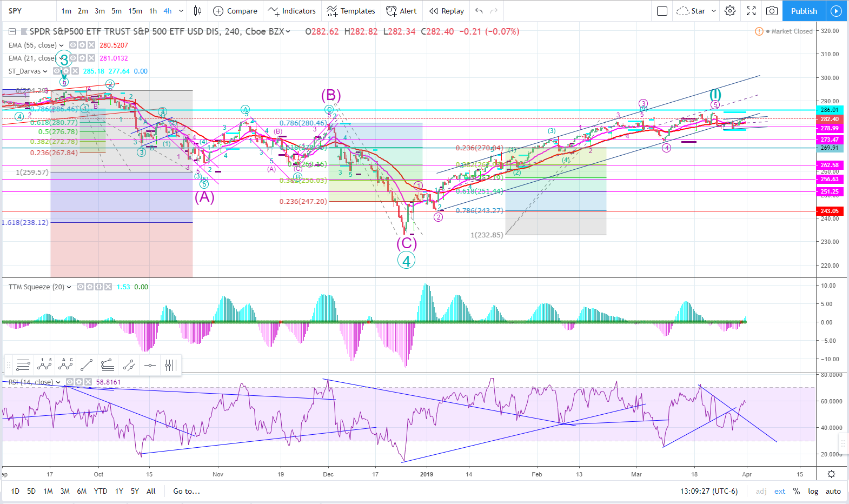Toggle extended hours with ext

pyautogui.click(x=780, y=491)
